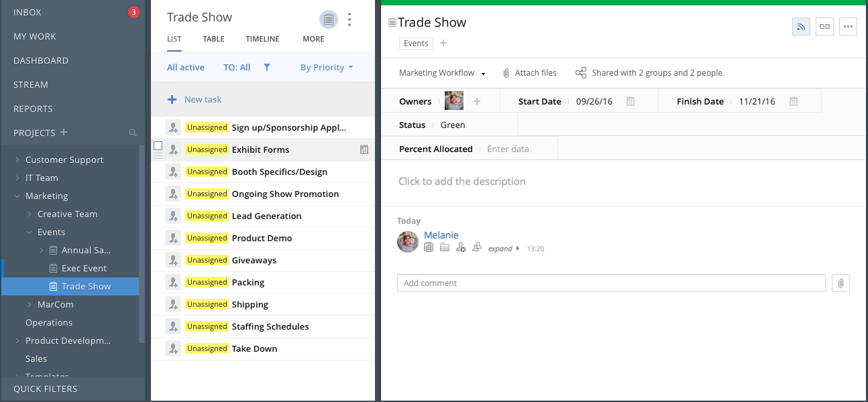868x402 pixels.
Task: Tick the Exhibit Forms task checkbox
Action: click(x=158, y=145)
